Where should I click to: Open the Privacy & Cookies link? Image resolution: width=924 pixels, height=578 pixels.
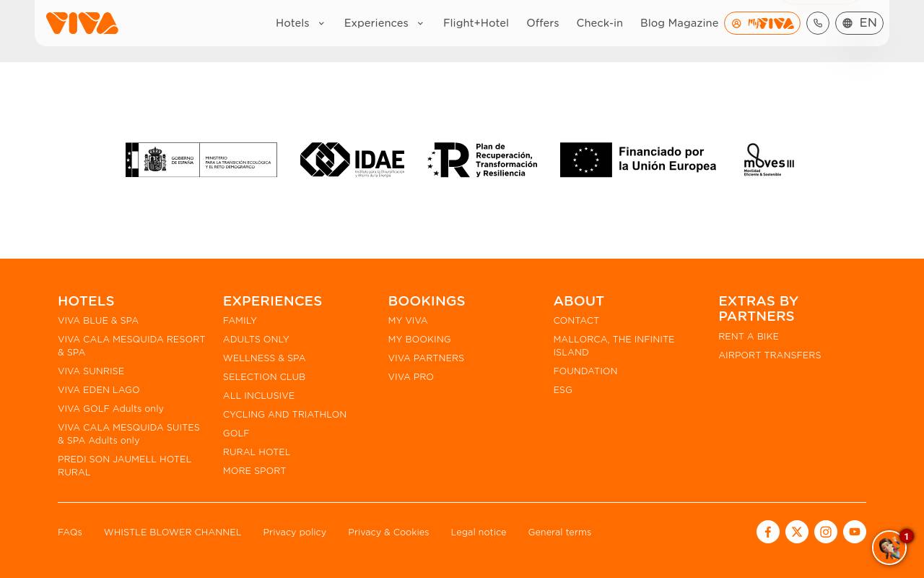coord(388,532)
